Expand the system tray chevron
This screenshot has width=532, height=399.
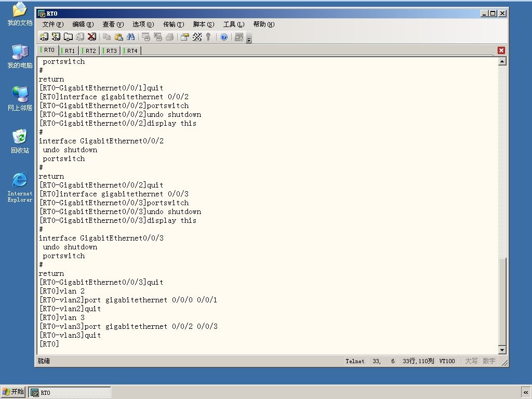point(526,392)
